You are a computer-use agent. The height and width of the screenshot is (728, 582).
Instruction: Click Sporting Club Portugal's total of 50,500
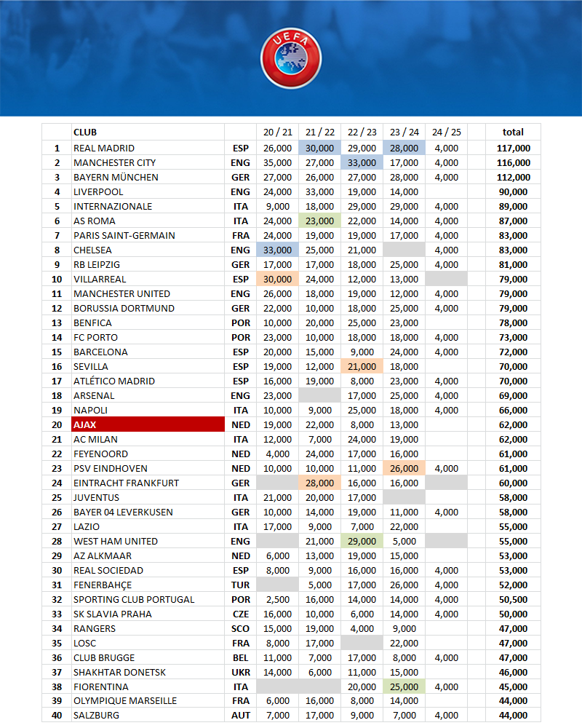[513, 599]
